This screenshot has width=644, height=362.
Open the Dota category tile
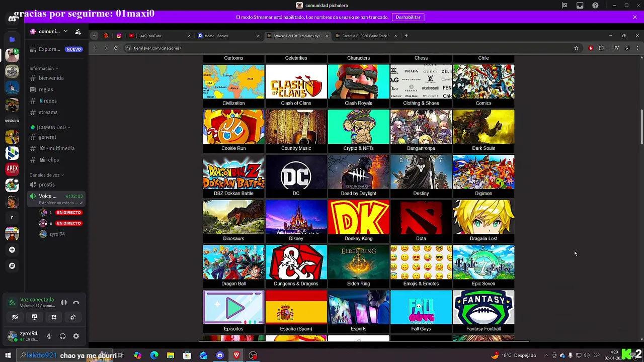click(x=421, y=221)
